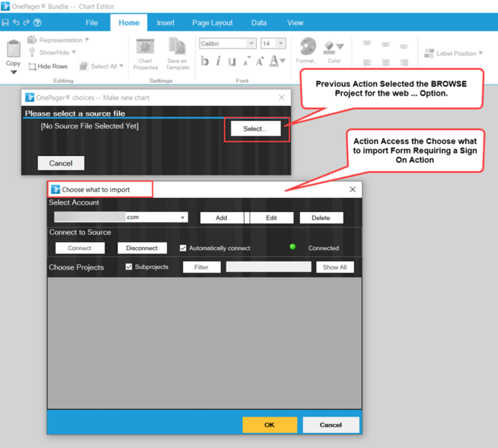
Task: Click into the project filter text field
Action: pyautogui.click(x=269, y=267)
